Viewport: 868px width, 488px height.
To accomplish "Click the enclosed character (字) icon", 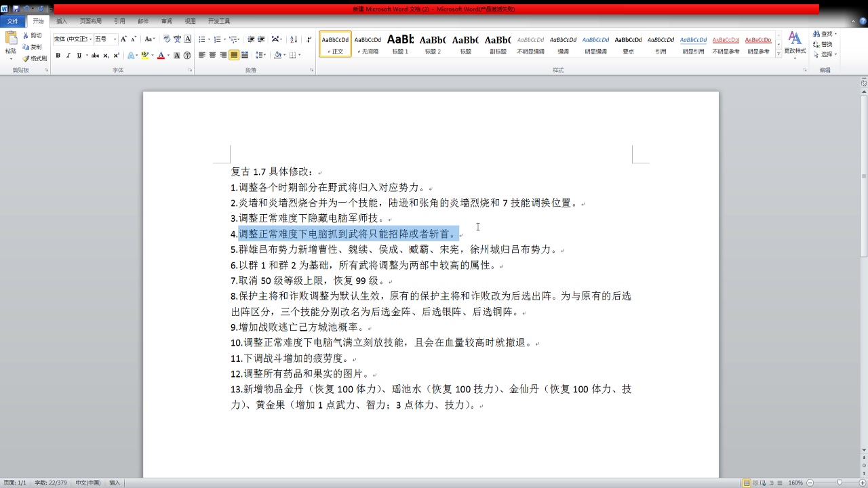I will [188, 56].
